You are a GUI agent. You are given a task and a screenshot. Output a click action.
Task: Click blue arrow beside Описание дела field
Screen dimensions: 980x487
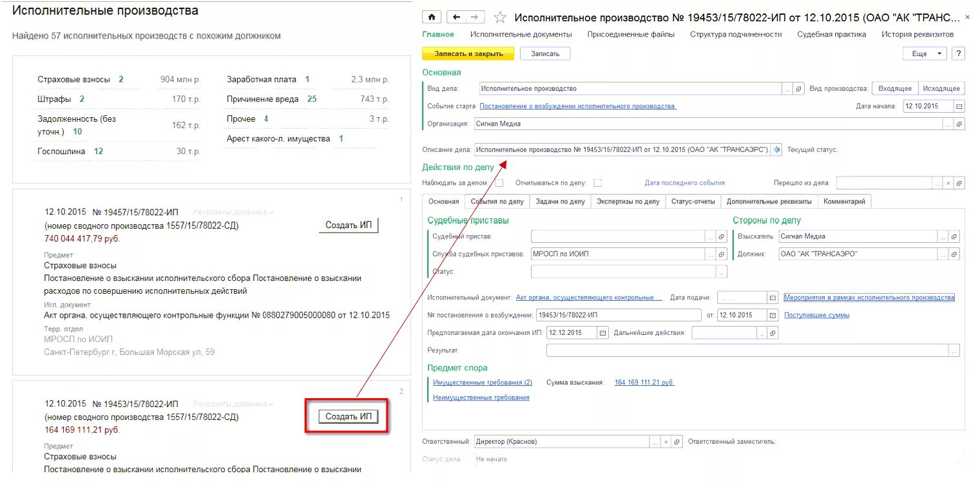[776, 149]
